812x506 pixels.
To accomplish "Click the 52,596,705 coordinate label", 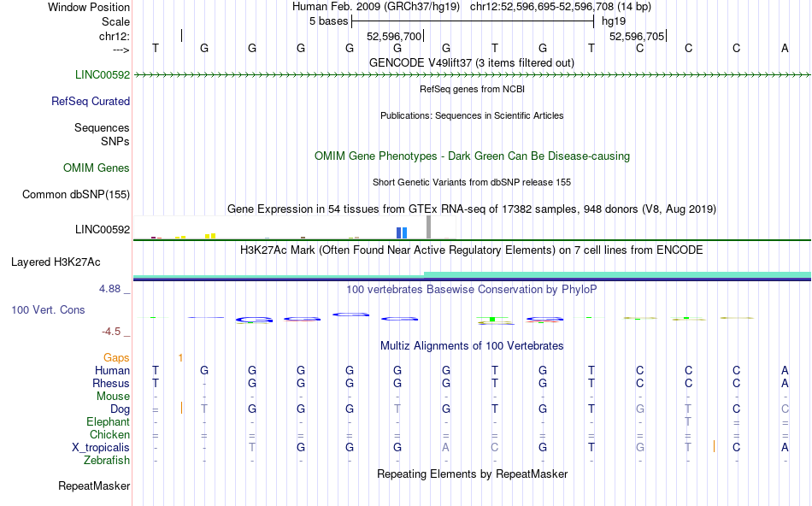I will [637, 36].
